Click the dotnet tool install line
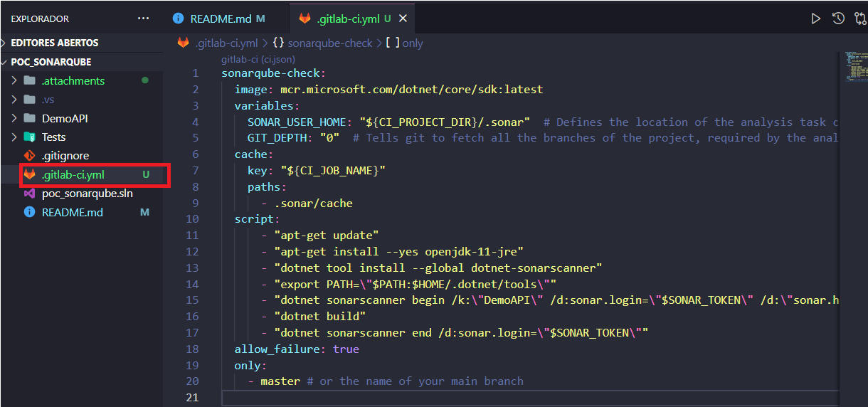Screen dimensions: 868x407 [x=438, y=268]
